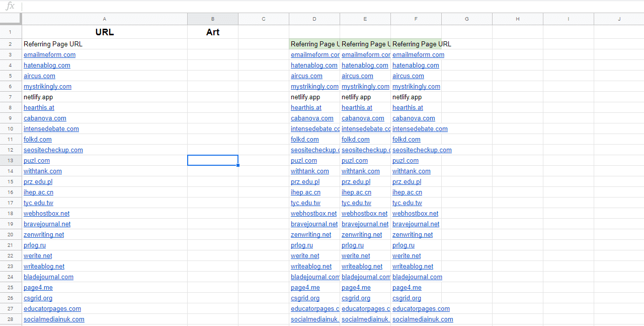Open cabanova.com link in column A
The image size is (644, 326).
45,118
